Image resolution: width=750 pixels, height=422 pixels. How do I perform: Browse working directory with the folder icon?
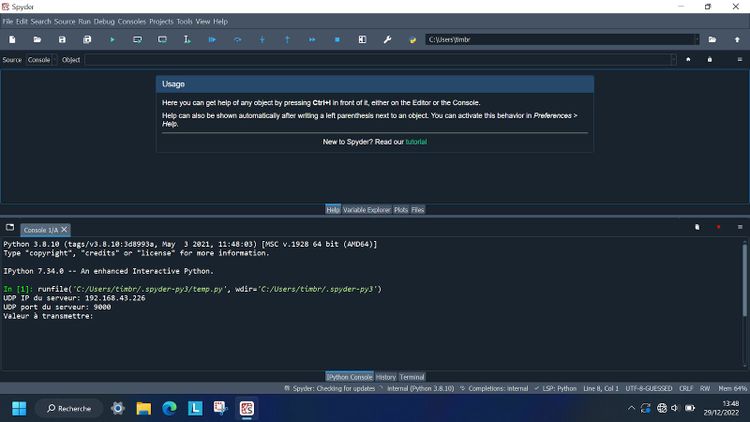(x=712, y=40)
